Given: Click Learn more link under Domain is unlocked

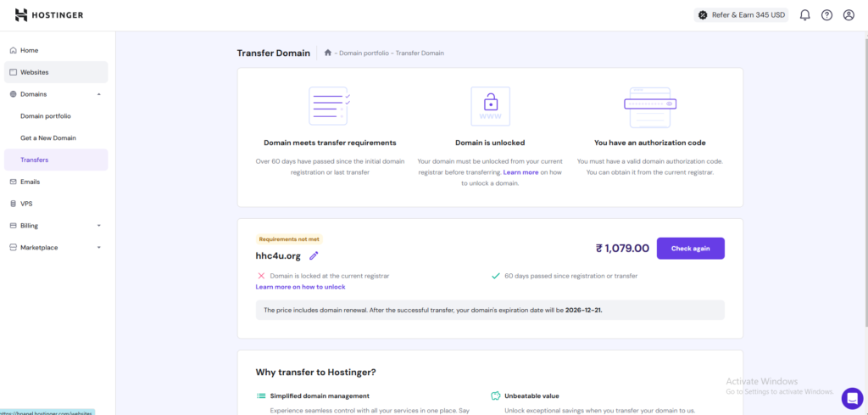Looking at the screenshot, I should [x=520, y=172].
